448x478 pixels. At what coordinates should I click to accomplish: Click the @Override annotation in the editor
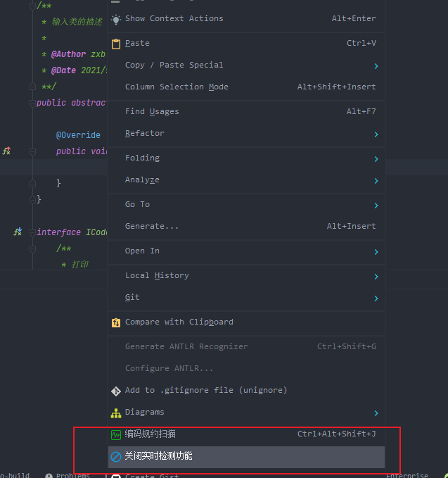(78, 135)
